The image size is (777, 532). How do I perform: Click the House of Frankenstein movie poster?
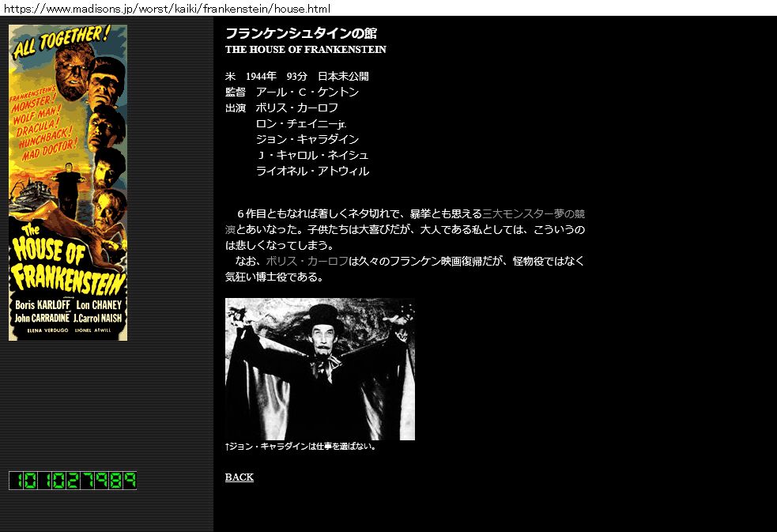[67, 183]
